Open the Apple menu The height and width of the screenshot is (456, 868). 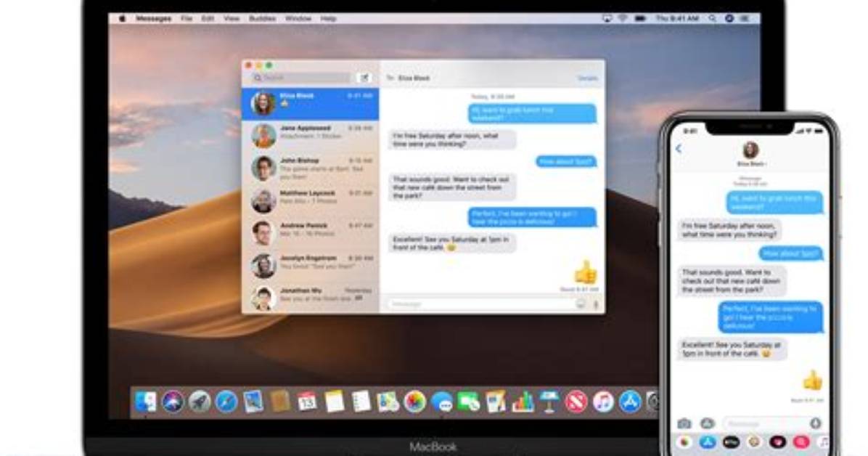(123, 19)
